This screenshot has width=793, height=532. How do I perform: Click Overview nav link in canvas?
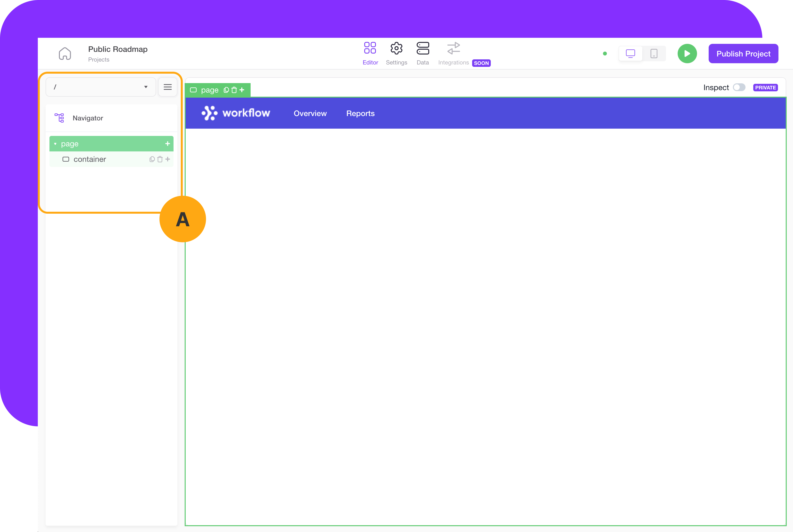(310, 113)
